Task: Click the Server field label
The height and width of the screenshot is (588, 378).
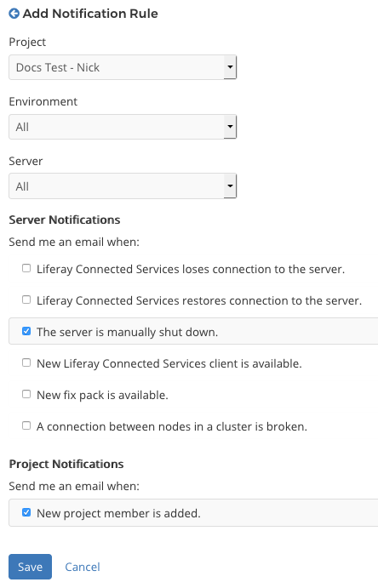Action: point(26,161)
